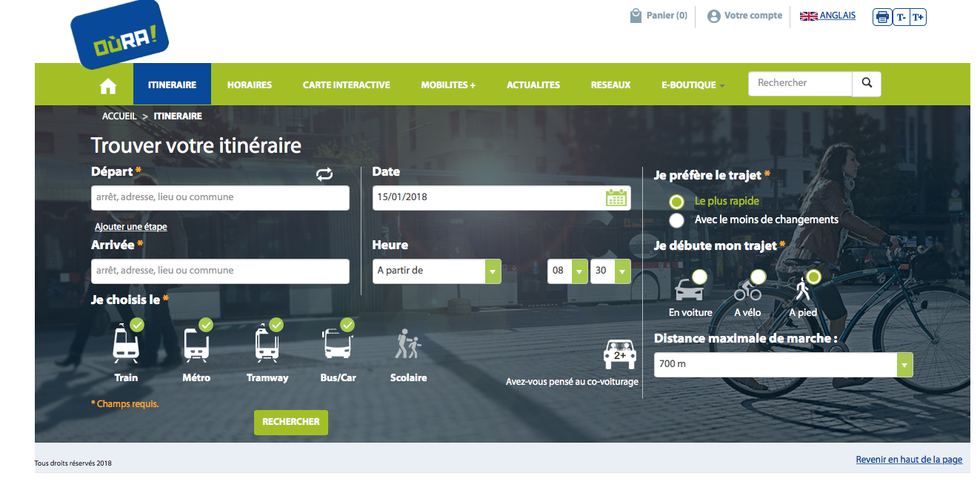Go to home via house icon

pos(108,86)
